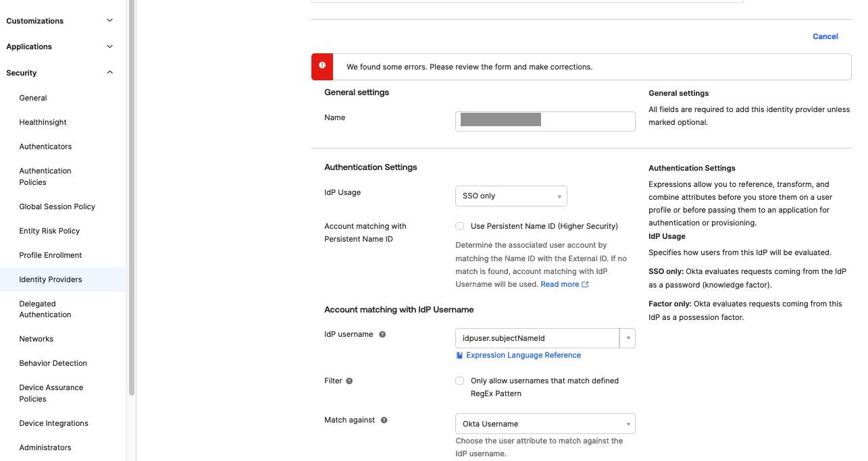Enable Use Persistent Name ID checkbox
This screenshot has height=461, width=868.
pos(460,227)
